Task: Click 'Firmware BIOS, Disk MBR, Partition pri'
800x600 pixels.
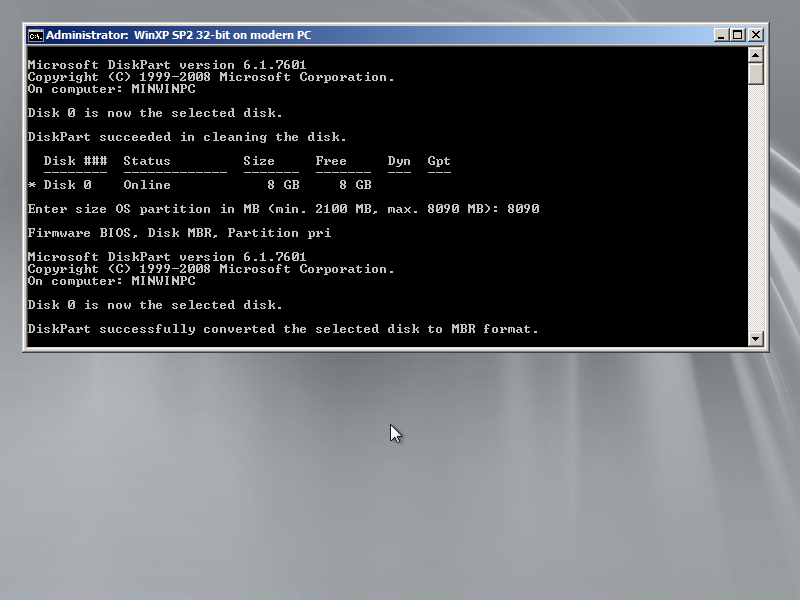Action: point(179,233)
